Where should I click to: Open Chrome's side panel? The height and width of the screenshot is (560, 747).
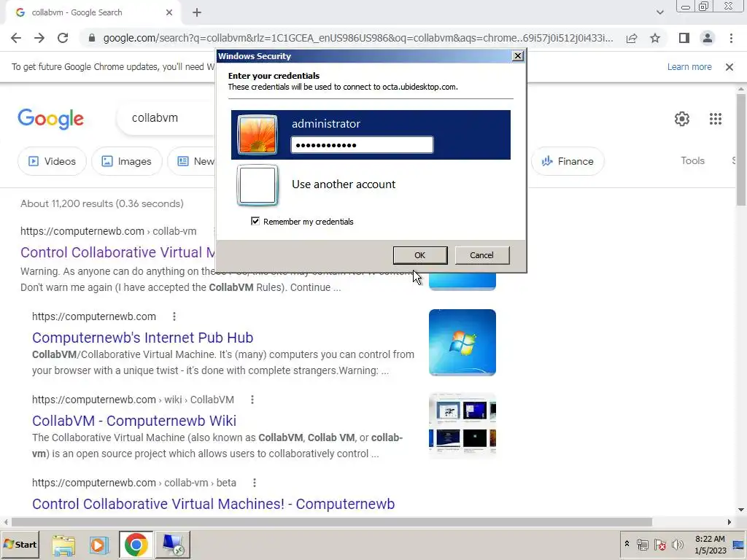(x=684, y=38)
